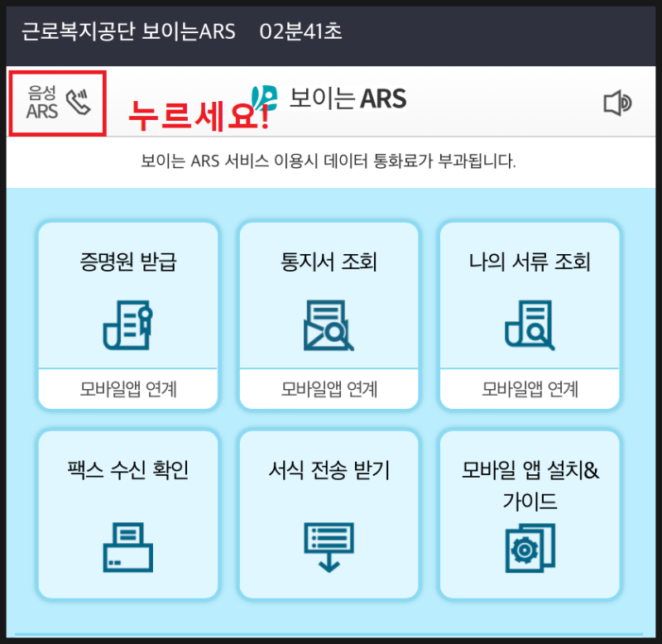
Task: Select the 나의 서류 조회 title text
Action: tap(530, 262)
